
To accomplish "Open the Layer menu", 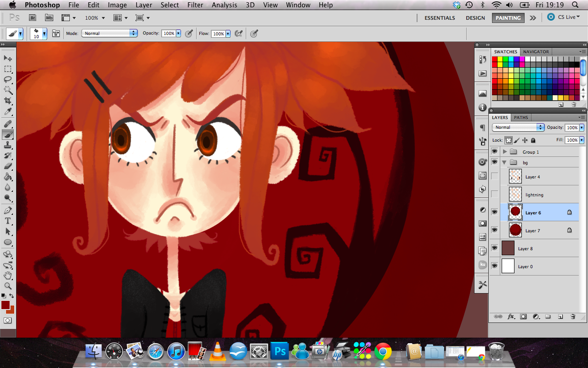I will click(x=144, y=5).
